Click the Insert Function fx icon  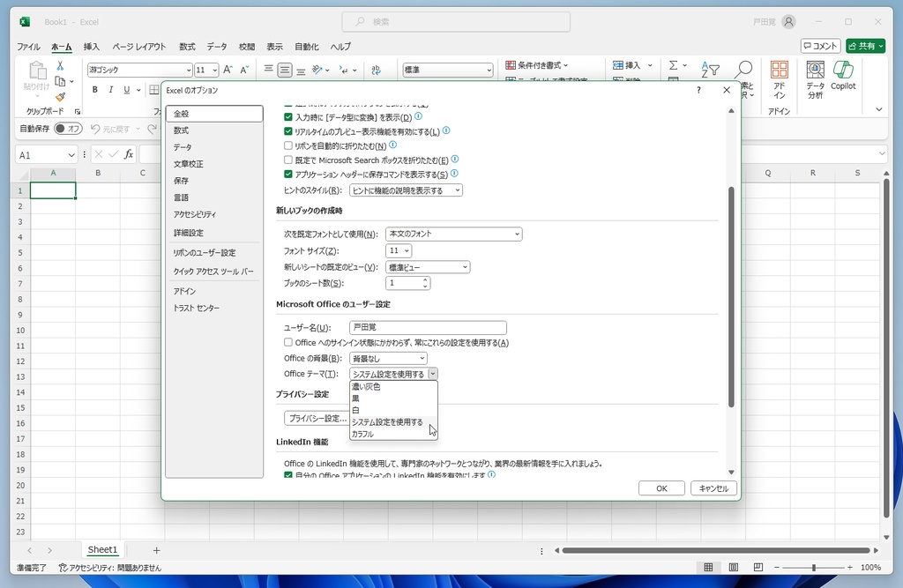click(x=129, y=154)
